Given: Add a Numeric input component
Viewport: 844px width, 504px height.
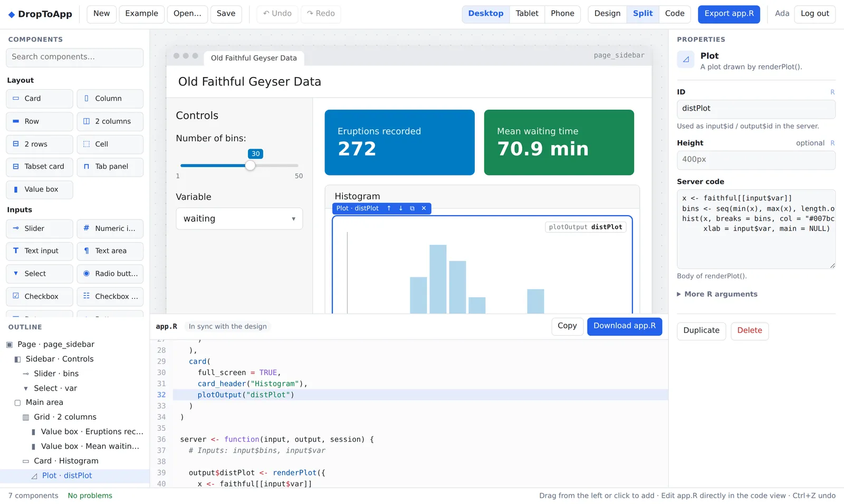Looking at the screenshot, I should click(110, 228).
